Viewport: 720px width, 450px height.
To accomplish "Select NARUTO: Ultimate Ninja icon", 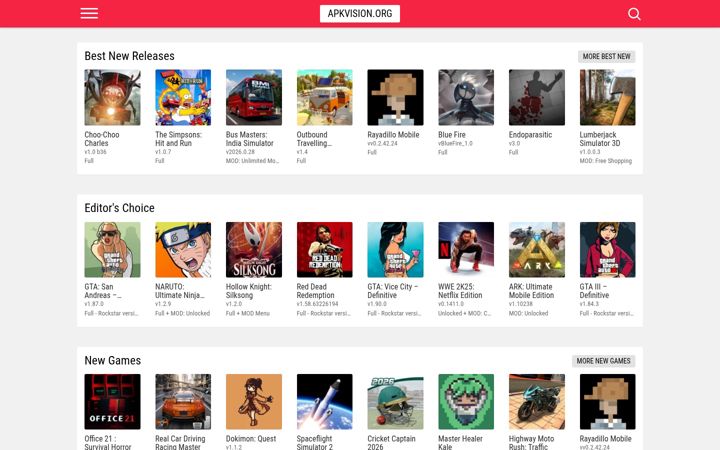I will point(183,250).
